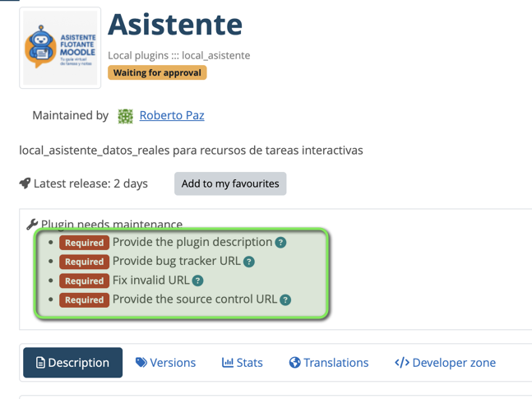
Task: Click the Fix invalid URL text
Action: (x=151, y=281)
